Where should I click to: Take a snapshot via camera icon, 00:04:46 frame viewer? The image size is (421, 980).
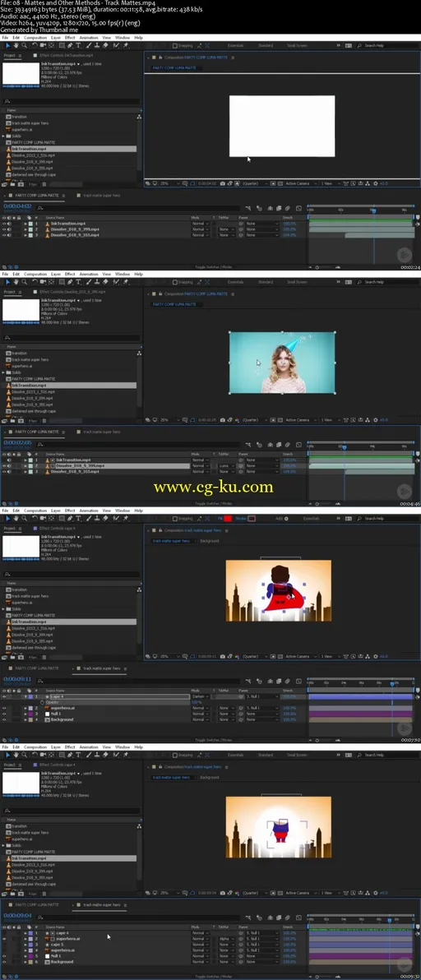coord(223,420)
